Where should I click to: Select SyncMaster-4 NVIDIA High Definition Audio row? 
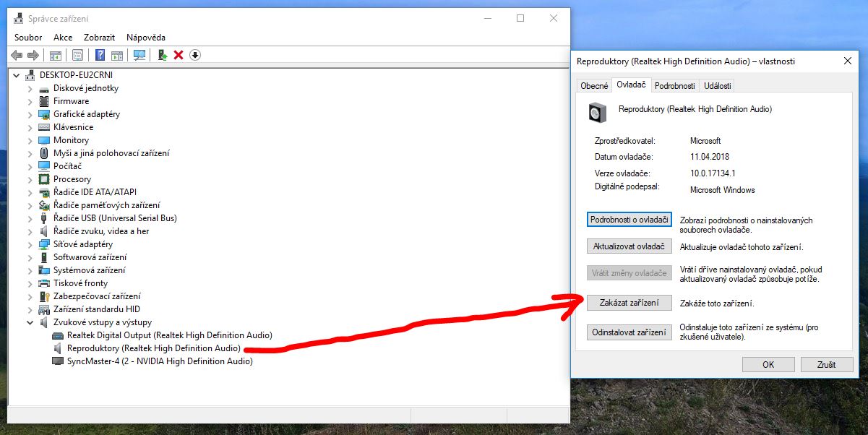152,361
